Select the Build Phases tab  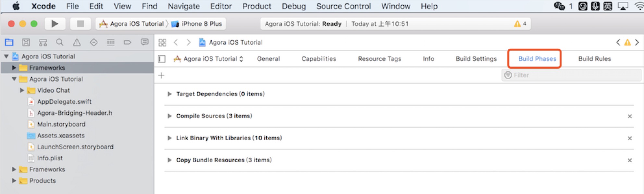click(x=537, y=59)
